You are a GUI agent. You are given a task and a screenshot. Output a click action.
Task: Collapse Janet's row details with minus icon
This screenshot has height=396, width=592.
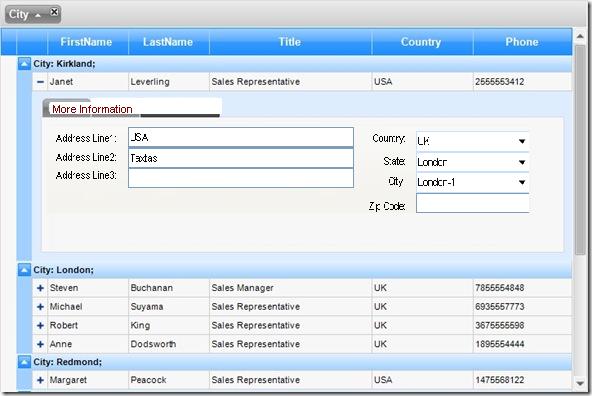click(x=40, y=82)
